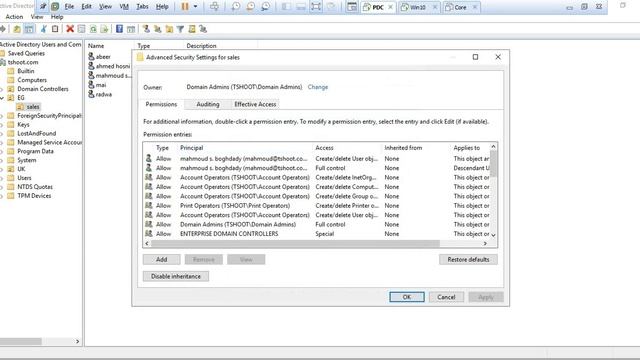Click the Create New Organizational Unit icon
Viewport: 640px width, 360px height.
pos(169,29)
